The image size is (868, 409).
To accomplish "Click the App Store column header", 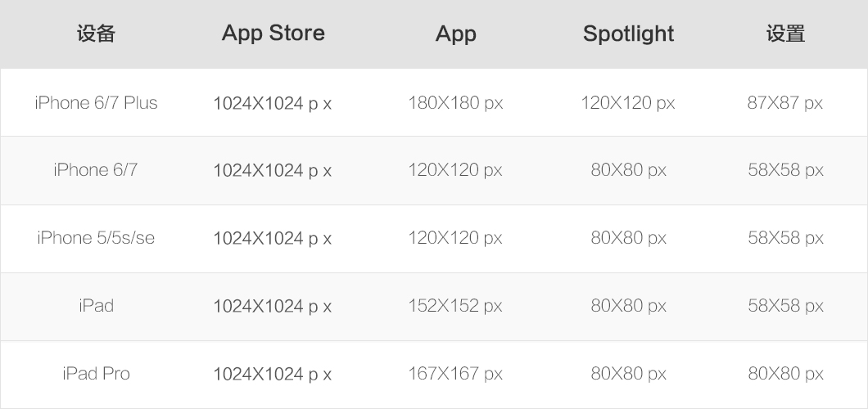I will 273,34.
